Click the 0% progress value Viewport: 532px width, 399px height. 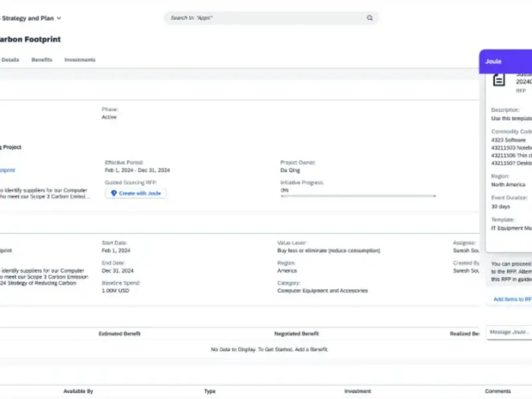point(285,190)
